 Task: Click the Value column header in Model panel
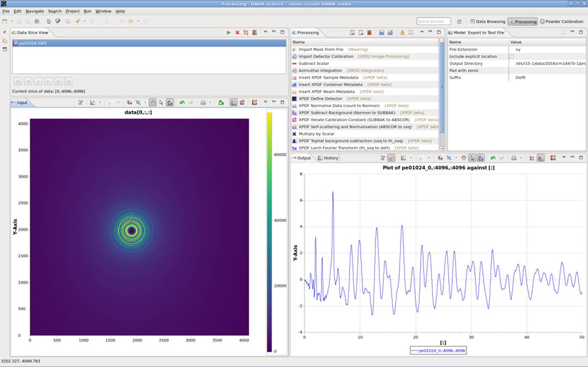[547, 42]
